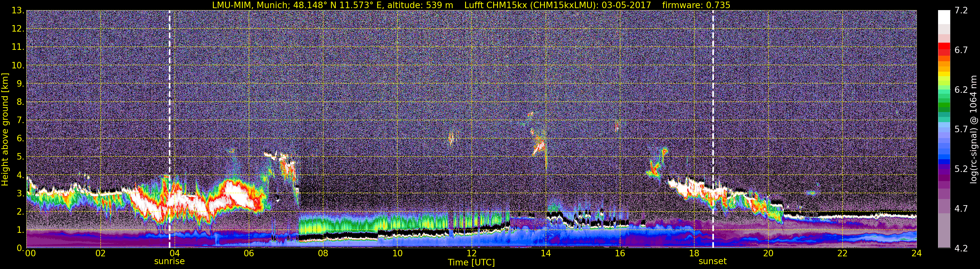The height and width of the screenshot is (269, 980).
Task: Click the y-axis tick label "7."
Action: [x=20, y=120]
